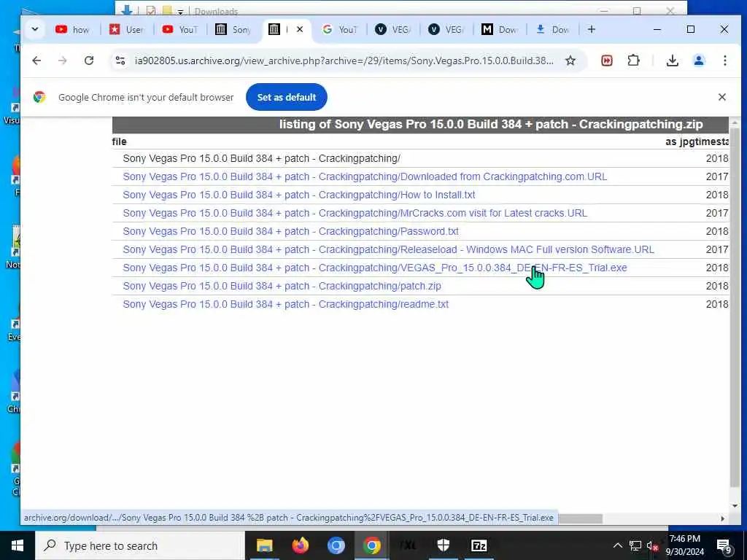Reload the current page
This screenshot has height=560, width=747.
(x=88, y=61)
